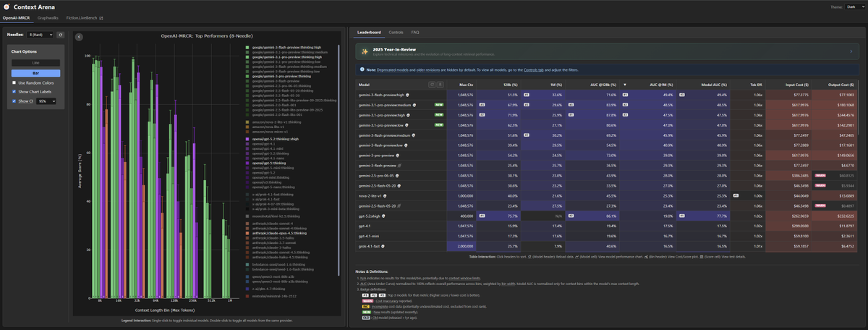Click the info icon on the Note bar

362,69
